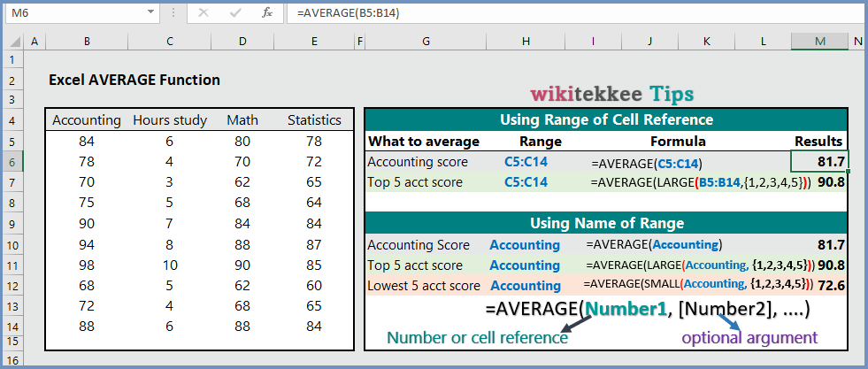
Task: Click the 'Results' heading cell
Action: coord(818,142)
